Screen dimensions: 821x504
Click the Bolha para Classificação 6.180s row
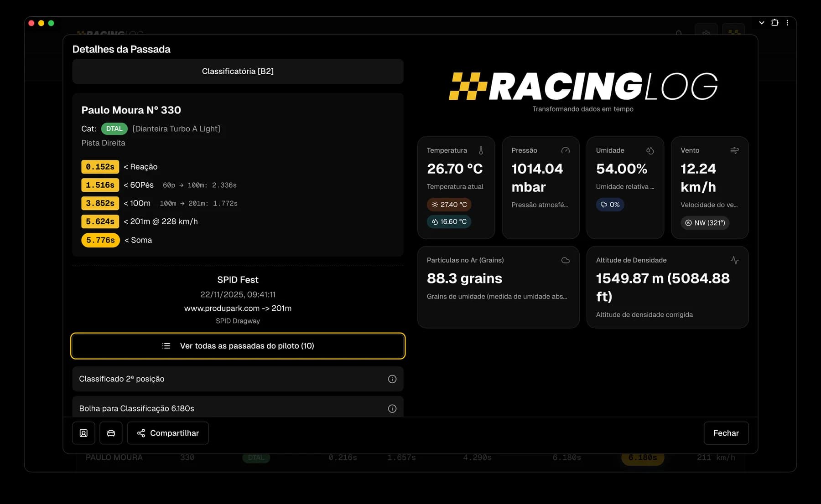238,407
